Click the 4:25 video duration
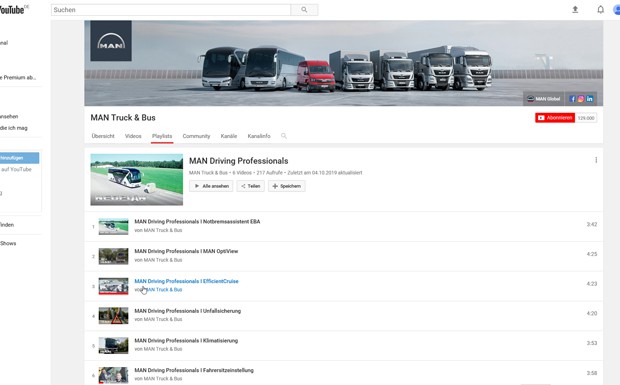The height and width of the screenshot is (385, 620). pos(592,254)
